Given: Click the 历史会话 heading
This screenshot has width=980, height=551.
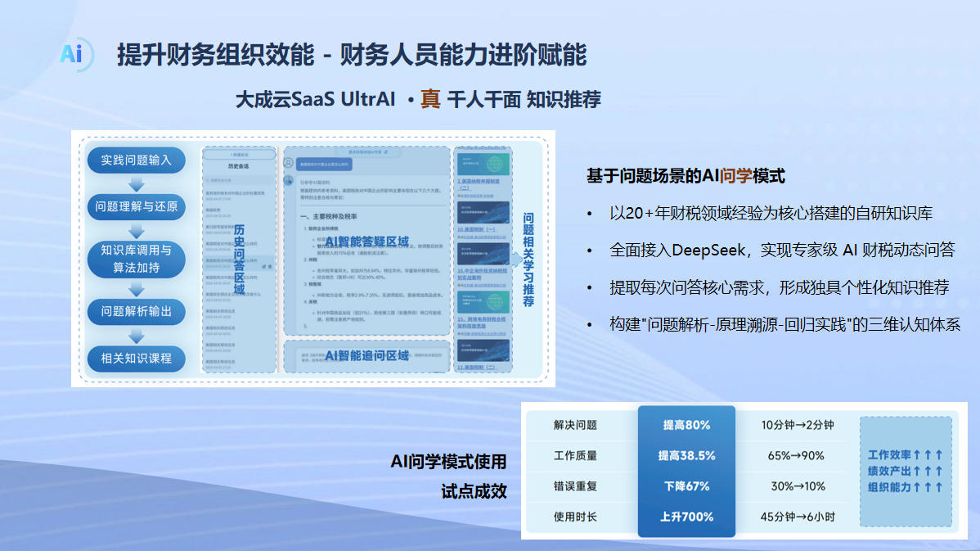Looking at the screenshot, I should pos(239,166).
